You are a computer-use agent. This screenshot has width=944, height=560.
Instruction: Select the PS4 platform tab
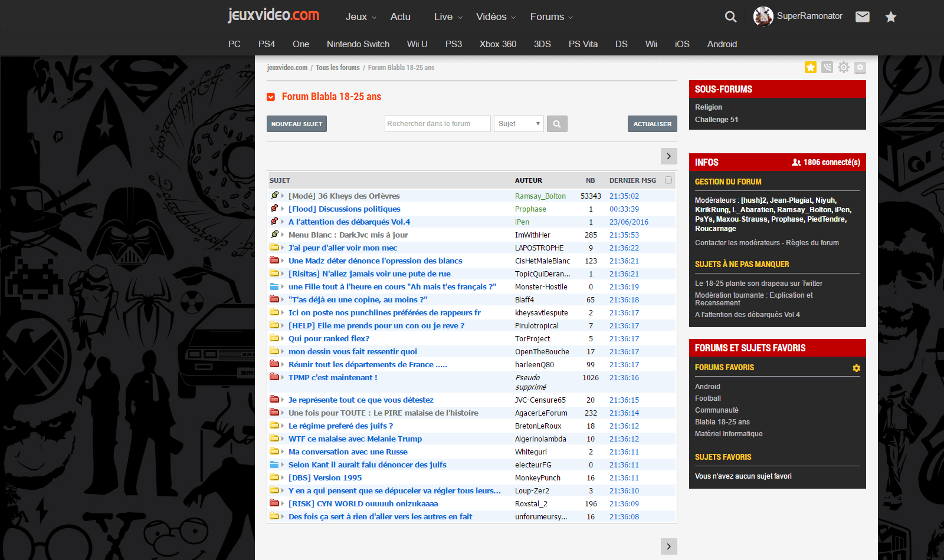(x=267, y=44)
